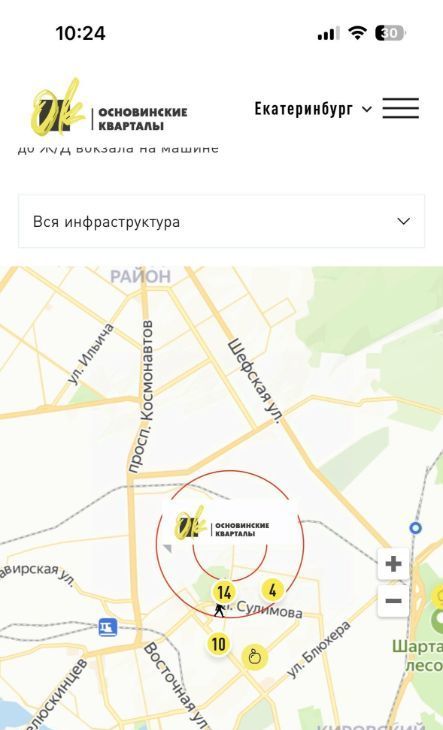Click the pedestrian walking icon on map

[x=219, y=609]
